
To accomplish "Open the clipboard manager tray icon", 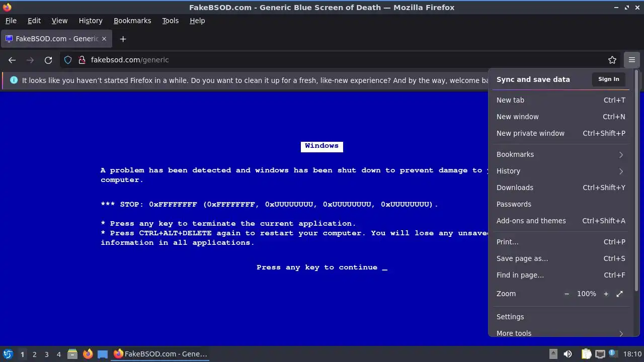I will pyautogui.click(x=587, y=354).
